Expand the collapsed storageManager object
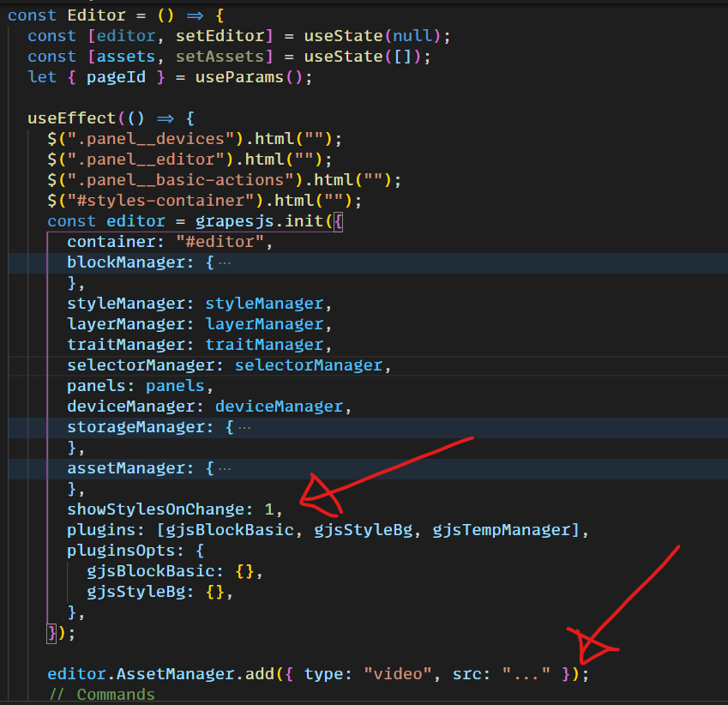728x705 pixels. click(x=245, y=426)
